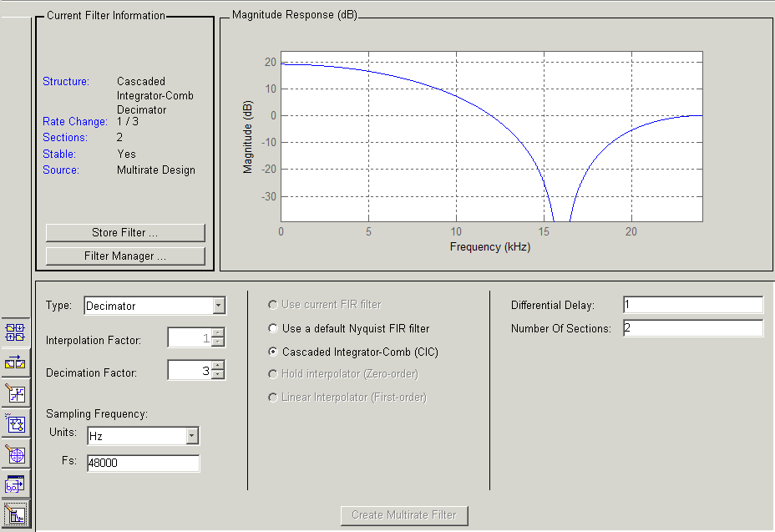775x532 pixels.
Task: Open the Set Quantization Parameters panel
Action: pos(15,393)
